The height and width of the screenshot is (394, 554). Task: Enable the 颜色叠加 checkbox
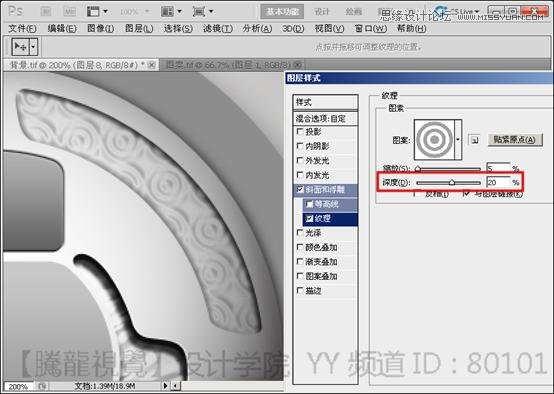(x=300, y=247)
